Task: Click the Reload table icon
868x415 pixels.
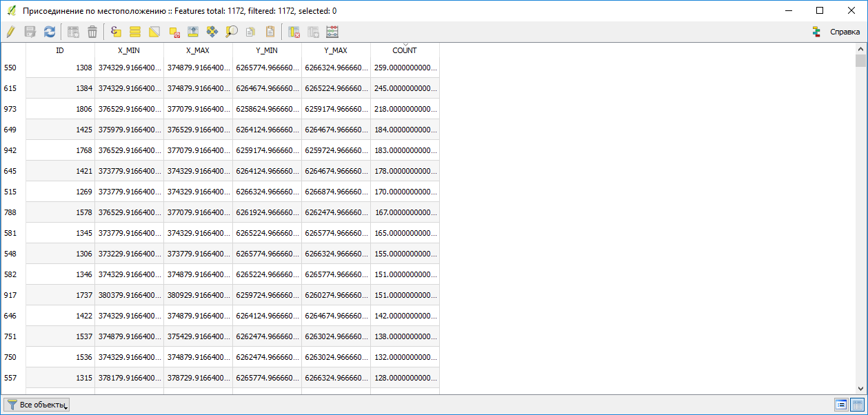Action: (50, 32)
